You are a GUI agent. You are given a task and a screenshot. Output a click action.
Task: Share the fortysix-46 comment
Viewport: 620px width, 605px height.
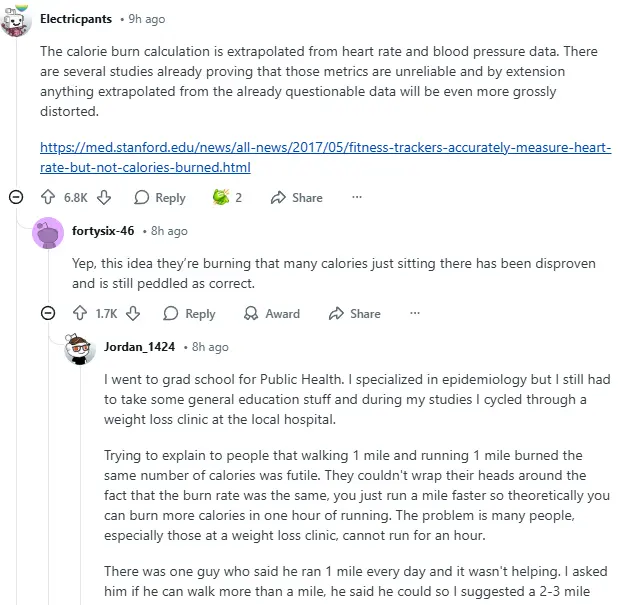(x=354, y=314)
